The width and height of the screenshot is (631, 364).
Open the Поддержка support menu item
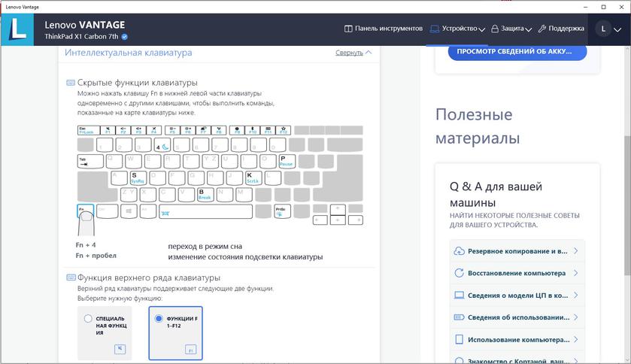coord(561,29)
